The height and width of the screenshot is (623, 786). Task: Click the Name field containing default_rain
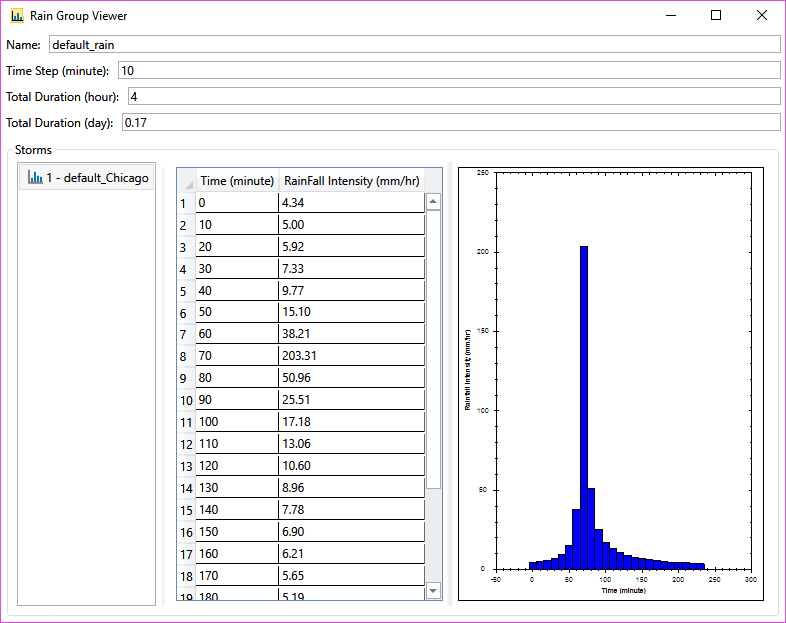coord(413,44)
